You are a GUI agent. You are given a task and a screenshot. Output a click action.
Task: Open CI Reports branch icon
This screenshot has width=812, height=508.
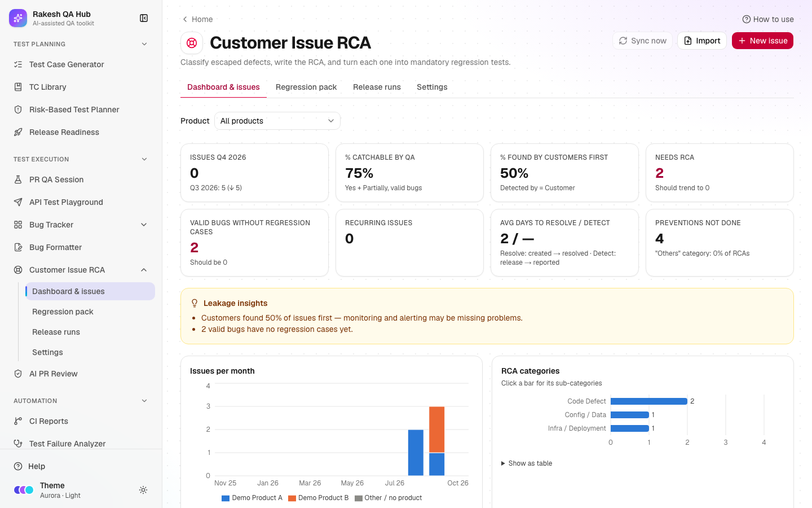click(x=18, y=421)
